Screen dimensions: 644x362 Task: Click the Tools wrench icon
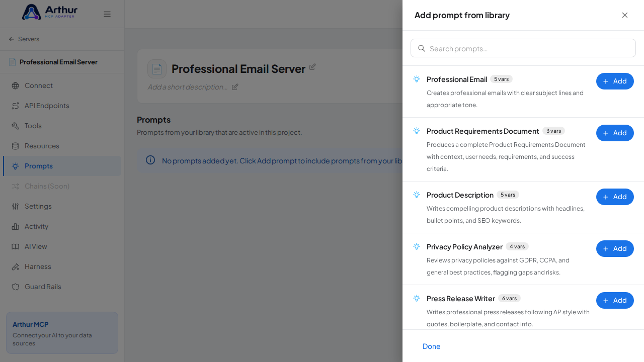coord(16,126)
